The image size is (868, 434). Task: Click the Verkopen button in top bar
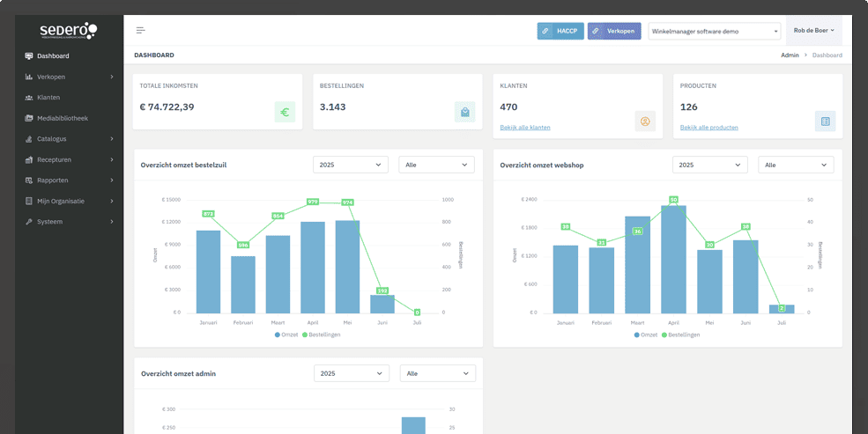[x=614, y=31]
